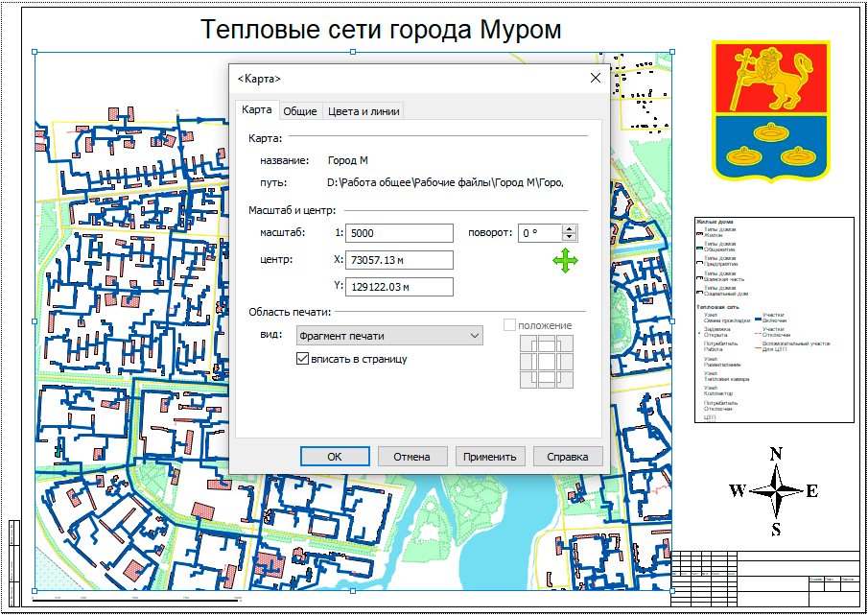
Task: Open help with the Справка button
Action: (568, 457)
